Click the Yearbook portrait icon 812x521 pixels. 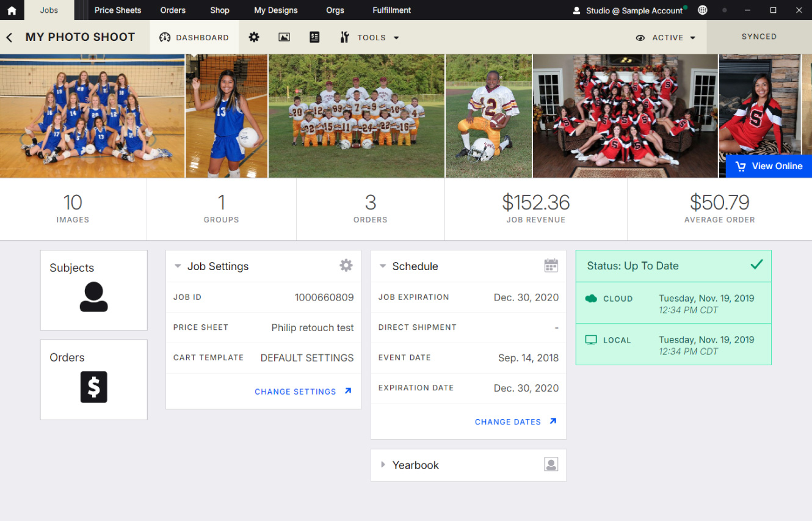(x=551, y=465)
